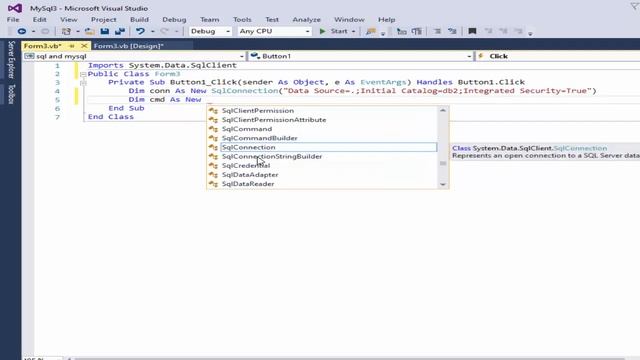
Task: Open the toolbar overflow options arrow
Action: tap(530, 34)
